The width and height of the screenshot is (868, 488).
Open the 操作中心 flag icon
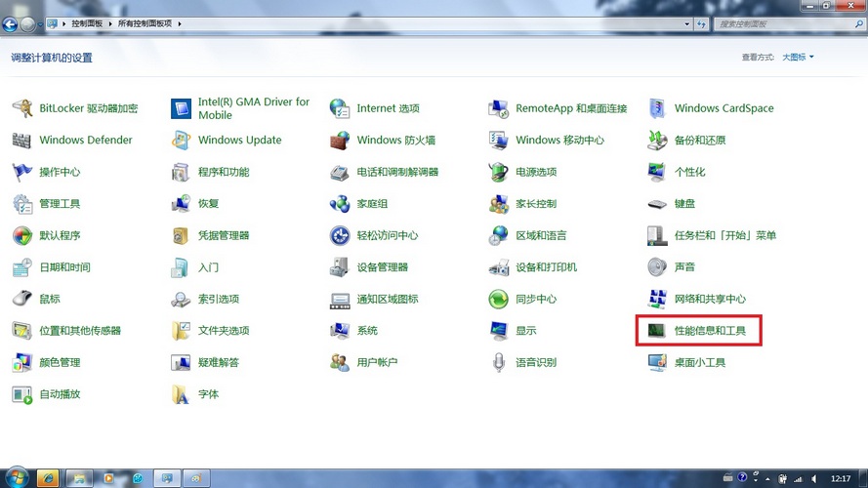pos(22,172)
